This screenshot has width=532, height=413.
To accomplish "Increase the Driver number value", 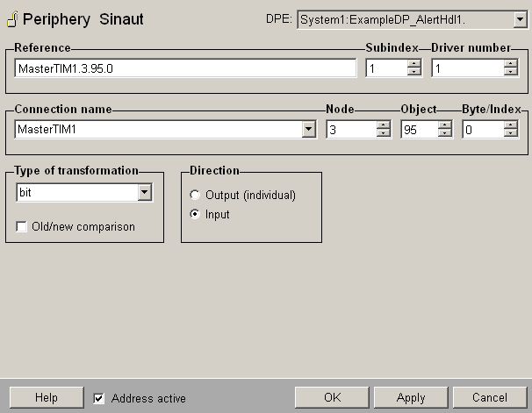I will coord(511,64).
